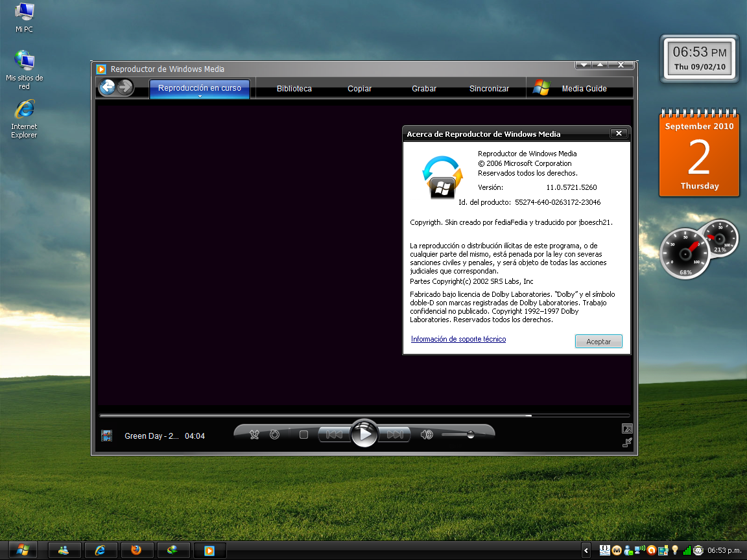
Task: Launch Internet Explorer from the taskbar
Action: click(100, 550)
